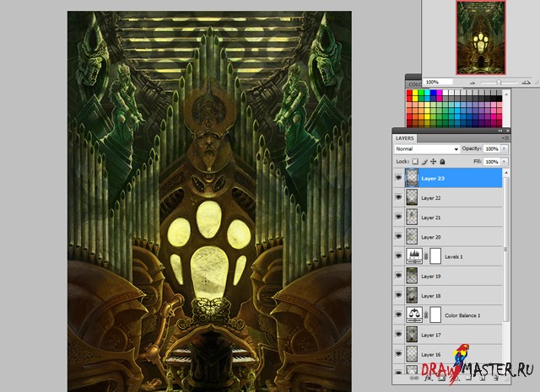Click the glowing central window on canvas
Screen dimensions: 540x392
(x=209, y=274)
